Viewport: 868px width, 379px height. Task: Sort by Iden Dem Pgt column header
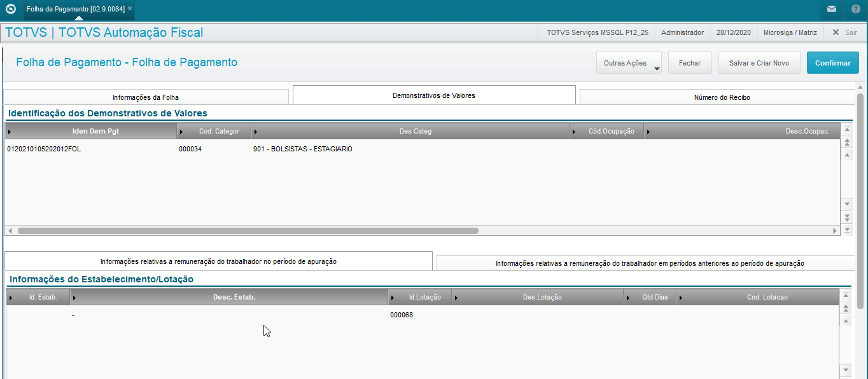tap(91, 131)
